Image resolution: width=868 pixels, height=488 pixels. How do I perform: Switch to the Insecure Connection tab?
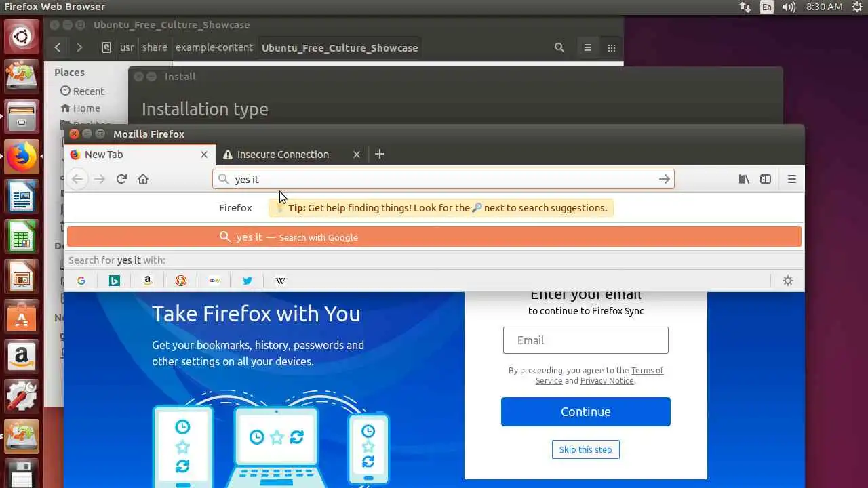(x=292, y=155)
